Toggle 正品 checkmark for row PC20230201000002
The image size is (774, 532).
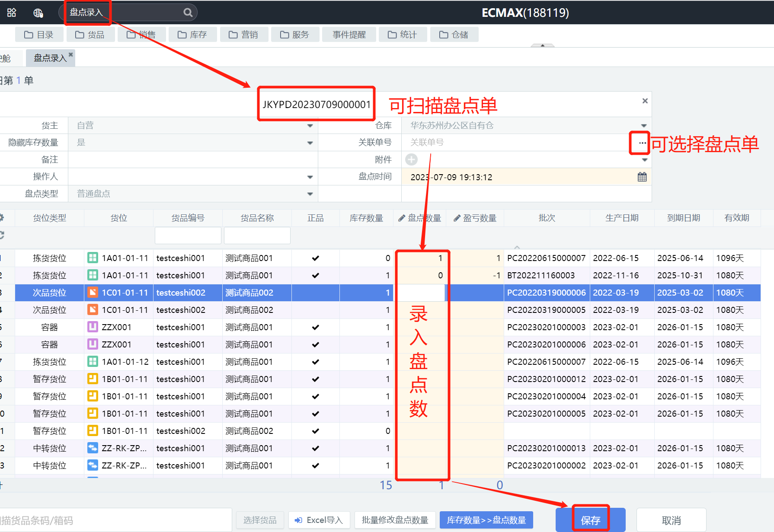316,465
